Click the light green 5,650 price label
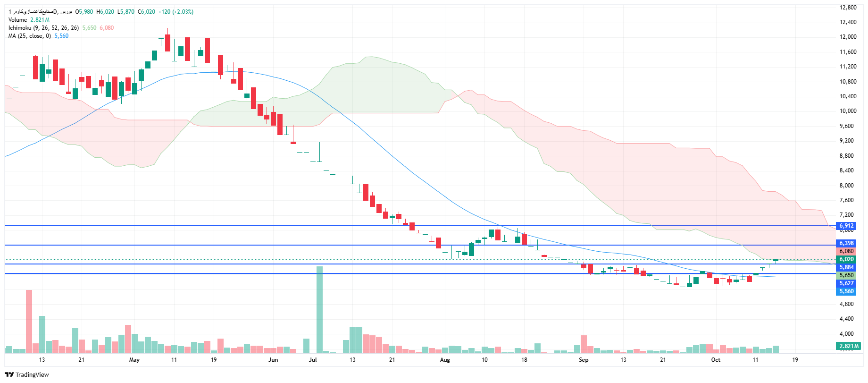This screenshot has width=868, height=383. click(846, 275)
